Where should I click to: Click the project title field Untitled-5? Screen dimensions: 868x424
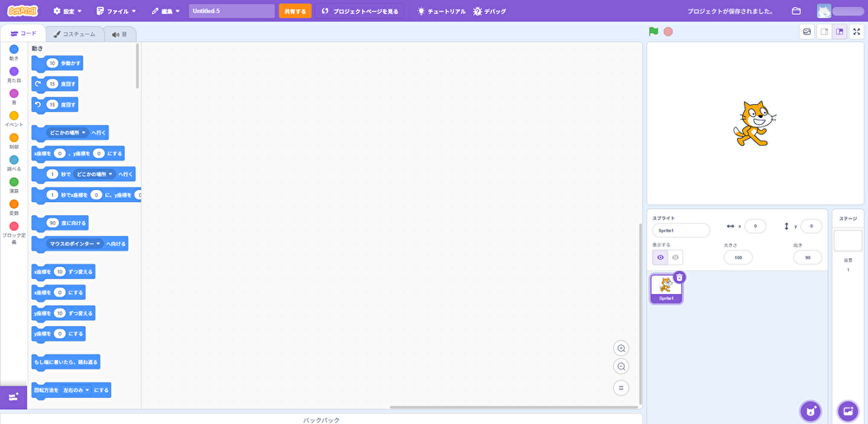click(232, 11)
